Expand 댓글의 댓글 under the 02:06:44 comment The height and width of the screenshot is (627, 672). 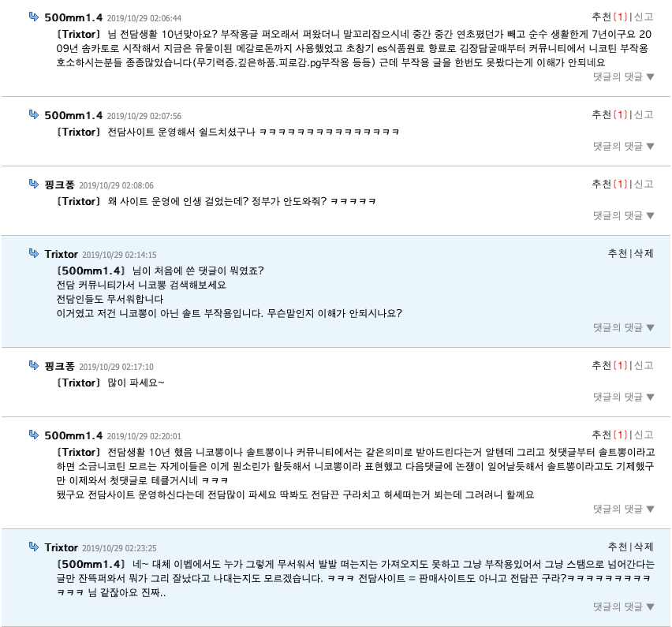(624, 77)
